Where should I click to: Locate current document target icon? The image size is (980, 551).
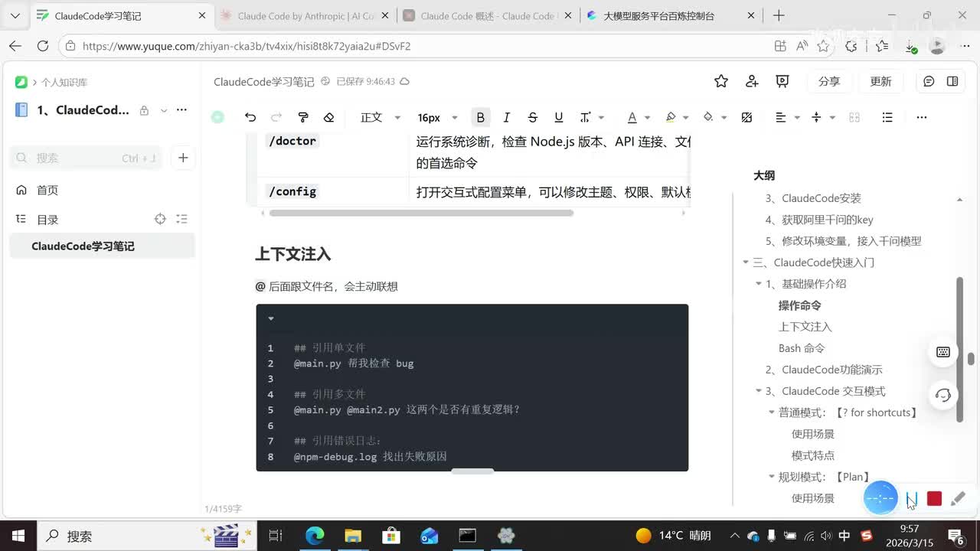click(160, 219)
